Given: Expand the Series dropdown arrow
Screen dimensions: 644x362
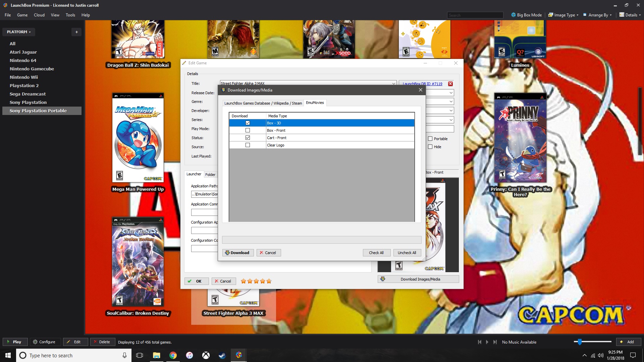Looking at the screenshot, I should 451,120.
